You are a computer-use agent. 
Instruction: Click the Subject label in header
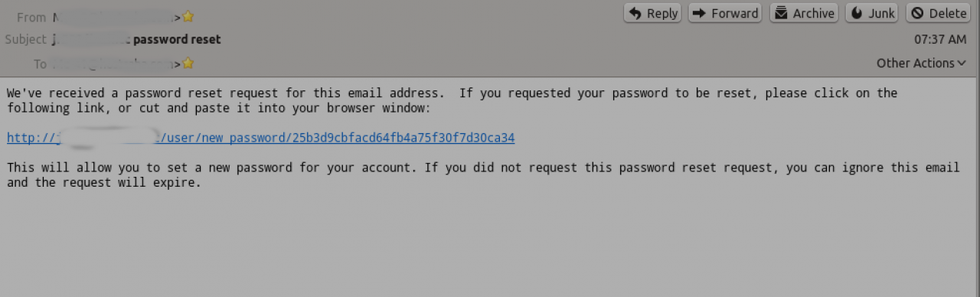[26, 39]
